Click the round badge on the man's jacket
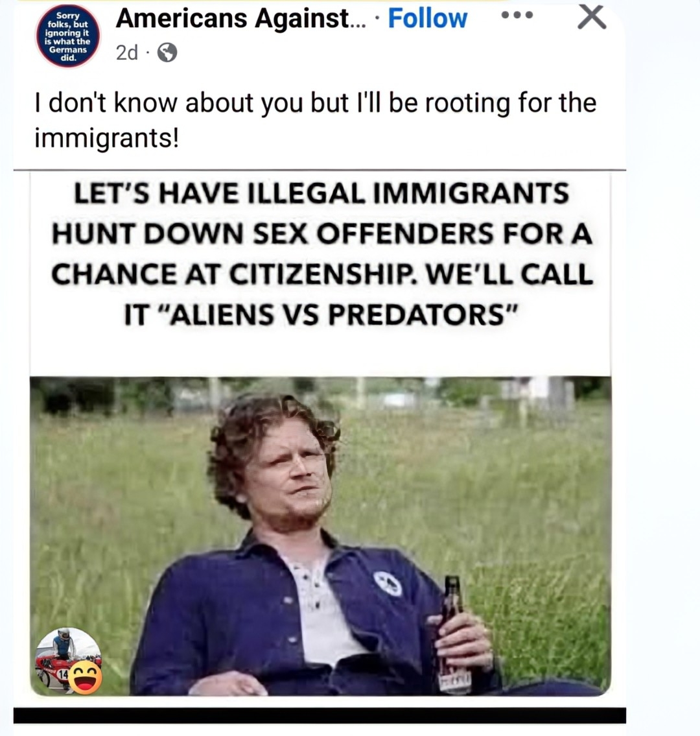The image size is (700, 736). point(388,584)
